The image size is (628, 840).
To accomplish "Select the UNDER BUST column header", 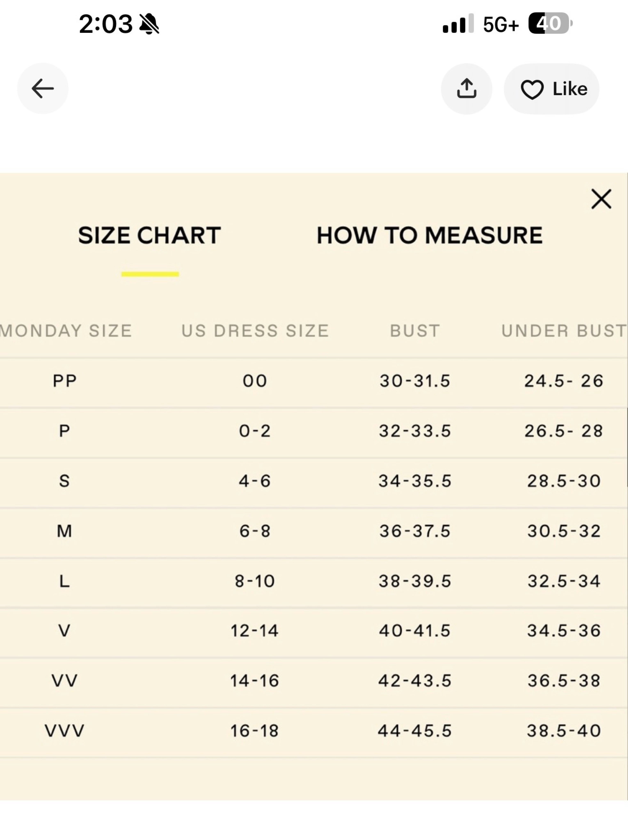I will 564,331.
